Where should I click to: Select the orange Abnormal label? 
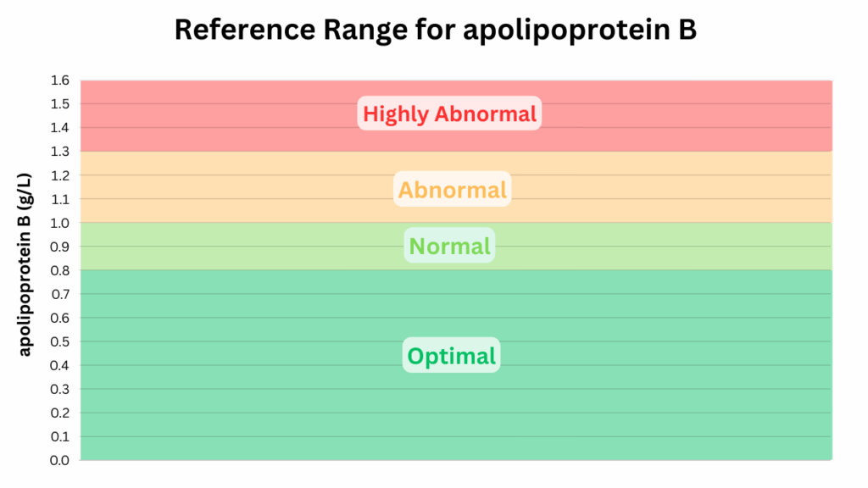point(452,190)
